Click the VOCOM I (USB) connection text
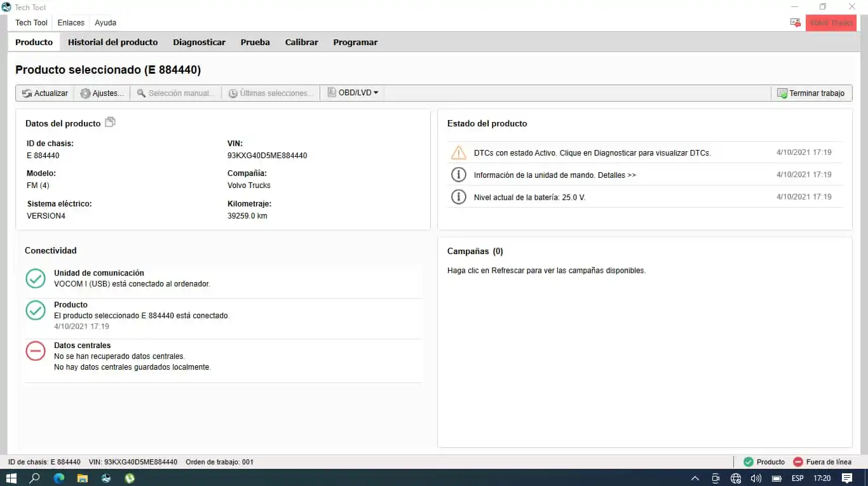Viewport: 868px width, 486px height. [132, 284]
